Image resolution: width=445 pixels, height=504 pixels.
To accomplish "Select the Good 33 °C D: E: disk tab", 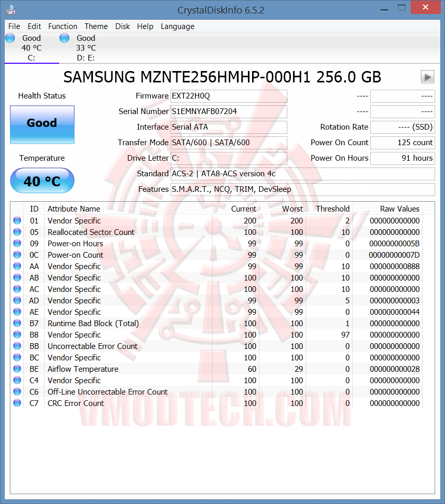I will 86,48.
